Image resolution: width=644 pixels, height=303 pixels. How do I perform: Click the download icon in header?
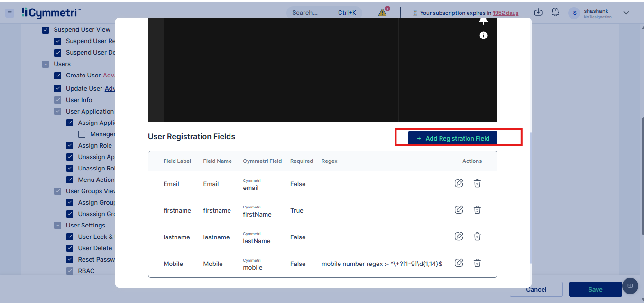[538, 12]
